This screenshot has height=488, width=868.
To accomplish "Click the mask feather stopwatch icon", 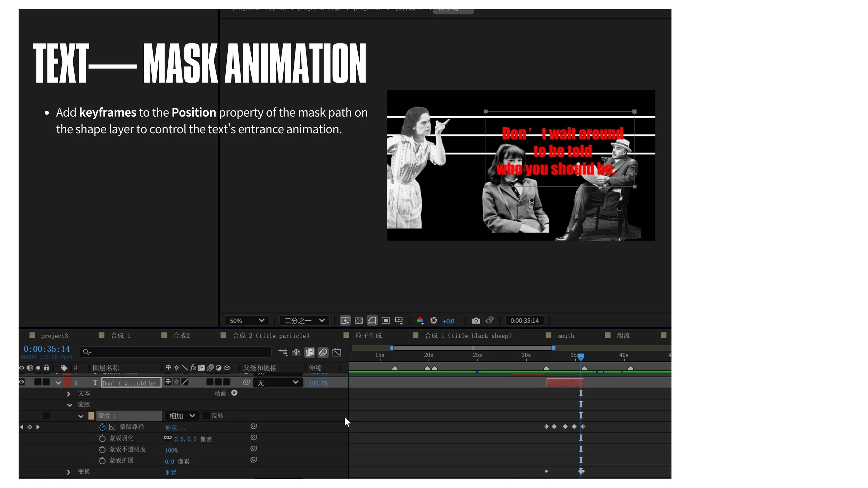I will pos(102,438).
